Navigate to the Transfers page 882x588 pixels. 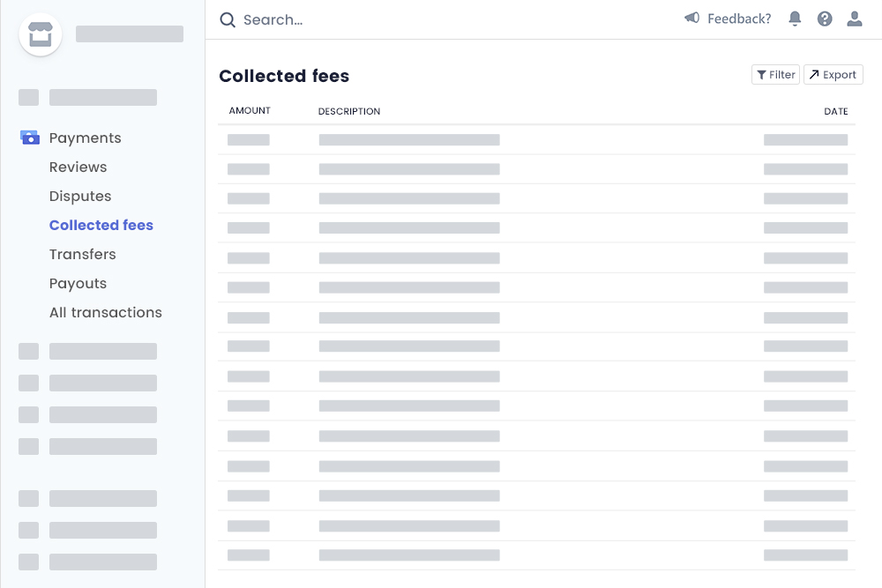82,254
